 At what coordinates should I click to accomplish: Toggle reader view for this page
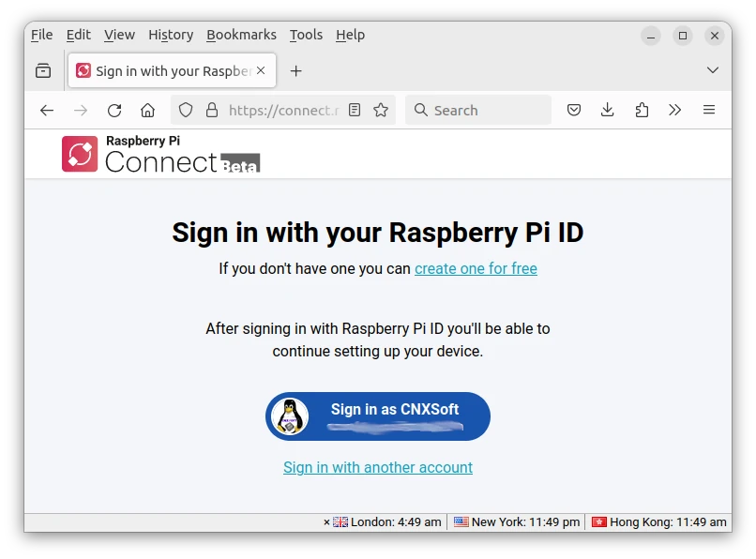pyautogui.click(x=355, y=110)
